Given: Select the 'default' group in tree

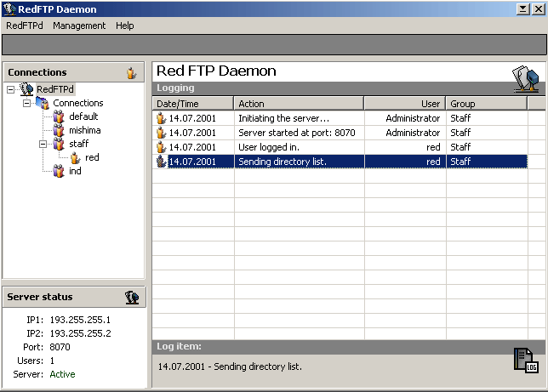Looking at the screenshot, I should pyautogui.click(x=83, y=116).
